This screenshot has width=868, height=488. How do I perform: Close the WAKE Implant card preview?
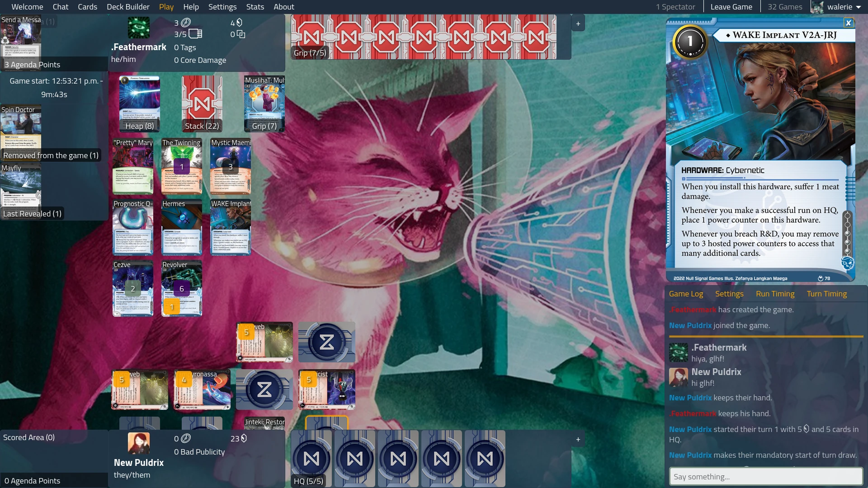(849, 23)
